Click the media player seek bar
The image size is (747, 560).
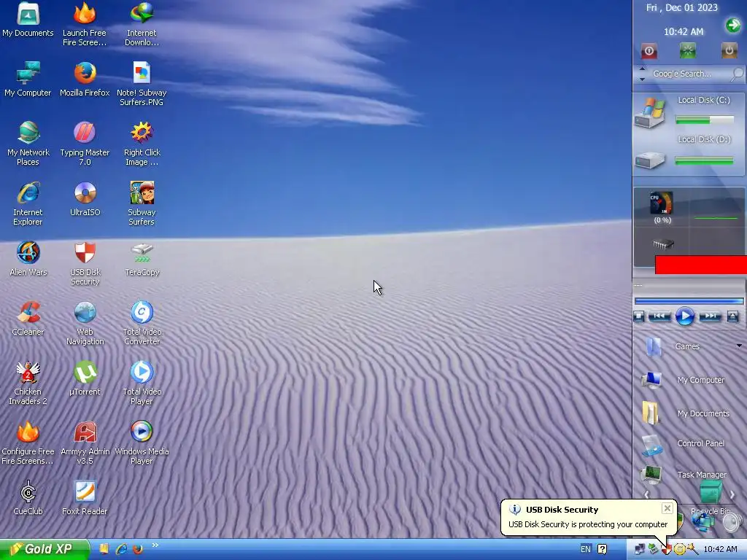[689, 301]
